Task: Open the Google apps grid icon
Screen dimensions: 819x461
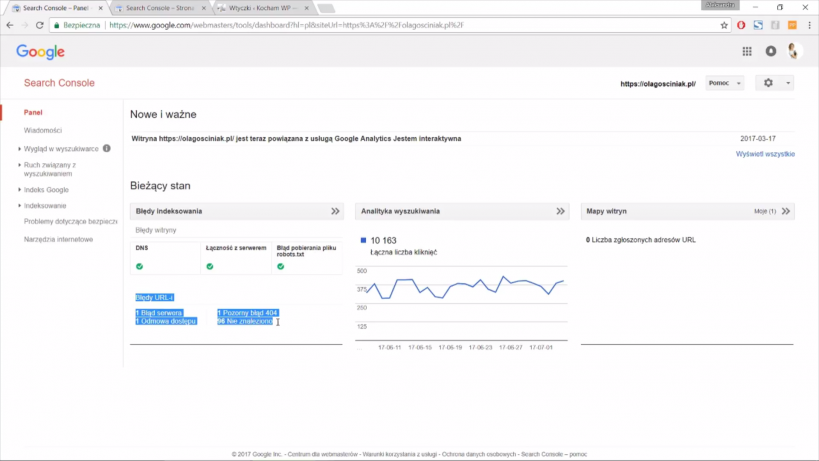Action: (747, 51)
